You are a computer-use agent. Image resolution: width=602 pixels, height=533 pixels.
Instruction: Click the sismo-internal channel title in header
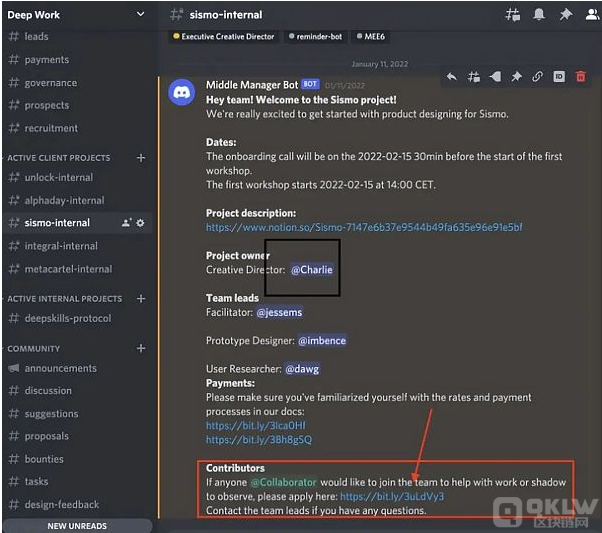pos(226,15)
